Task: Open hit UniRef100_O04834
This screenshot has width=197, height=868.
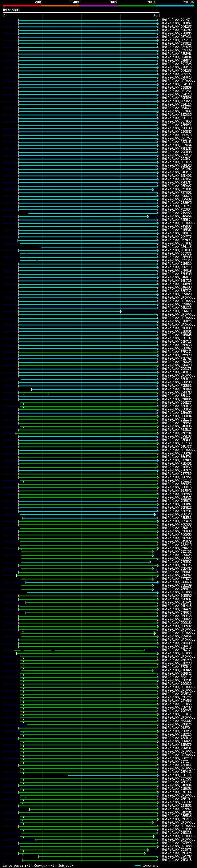Action: [177, 57]
